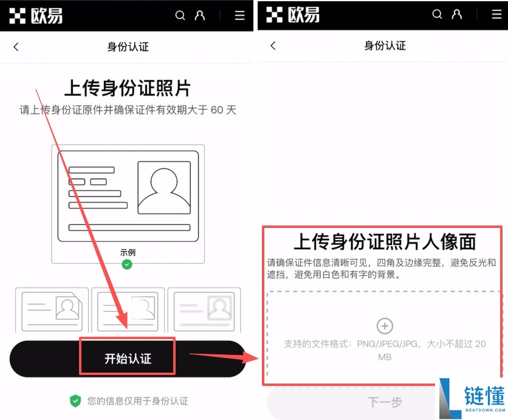Screen dimensions: 508x420
Task: Tap the OKX logo on the right screen
Action: click(292, 15)
